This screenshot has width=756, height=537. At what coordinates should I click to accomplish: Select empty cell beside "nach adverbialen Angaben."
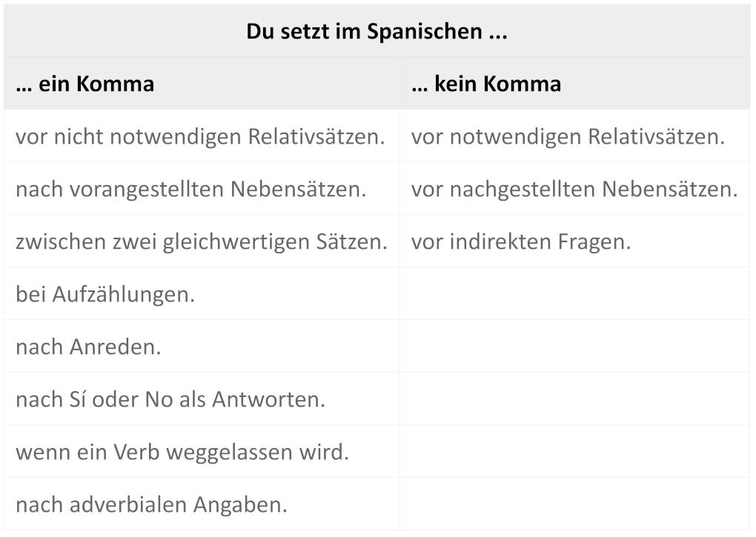coord(574,505)
